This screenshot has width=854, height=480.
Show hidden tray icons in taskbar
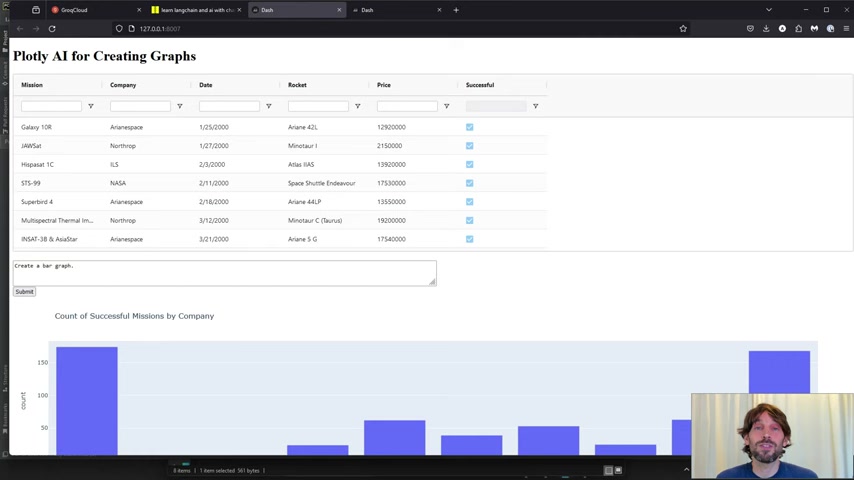[x=686, y=470]
